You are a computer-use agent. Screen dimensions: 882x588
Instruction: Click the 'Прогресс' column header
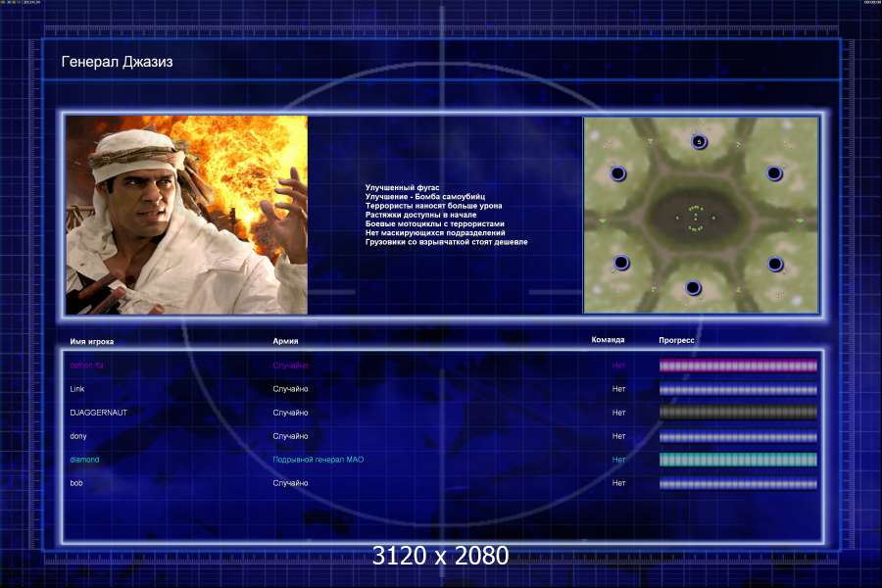tap(676, 340)
